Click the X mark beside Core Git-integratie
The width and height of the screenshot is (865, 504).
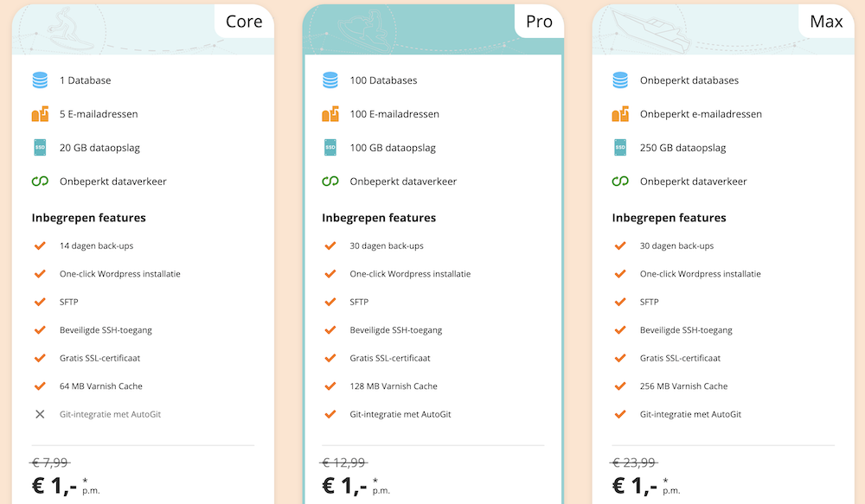click(40, 414)
